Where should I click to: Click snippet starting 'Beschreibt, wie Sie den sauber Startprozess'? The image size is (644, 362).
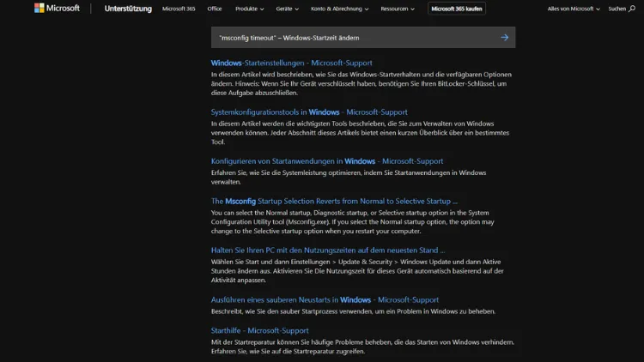[x=353, y=311]
